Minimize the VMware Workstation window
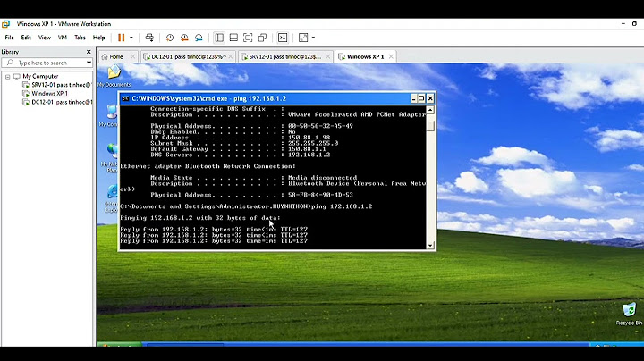Image resolution: width=644 pixels, height=361 pixels. [623, 24]
